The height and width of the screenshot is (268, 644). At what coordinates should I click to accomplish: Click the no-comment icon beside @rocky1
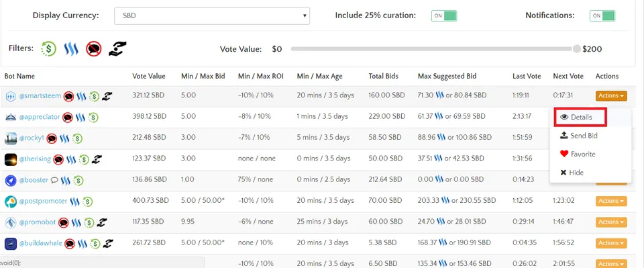click(x=52, y=138)
